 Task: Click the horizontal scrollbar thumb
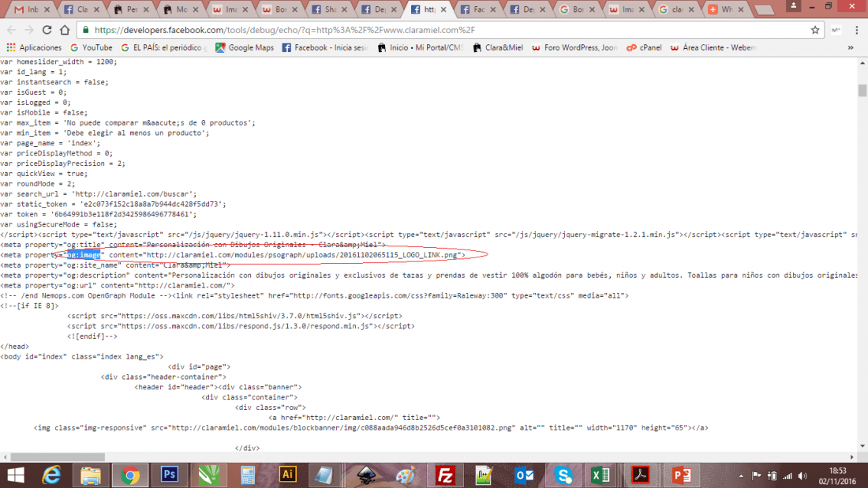(58, 457)
